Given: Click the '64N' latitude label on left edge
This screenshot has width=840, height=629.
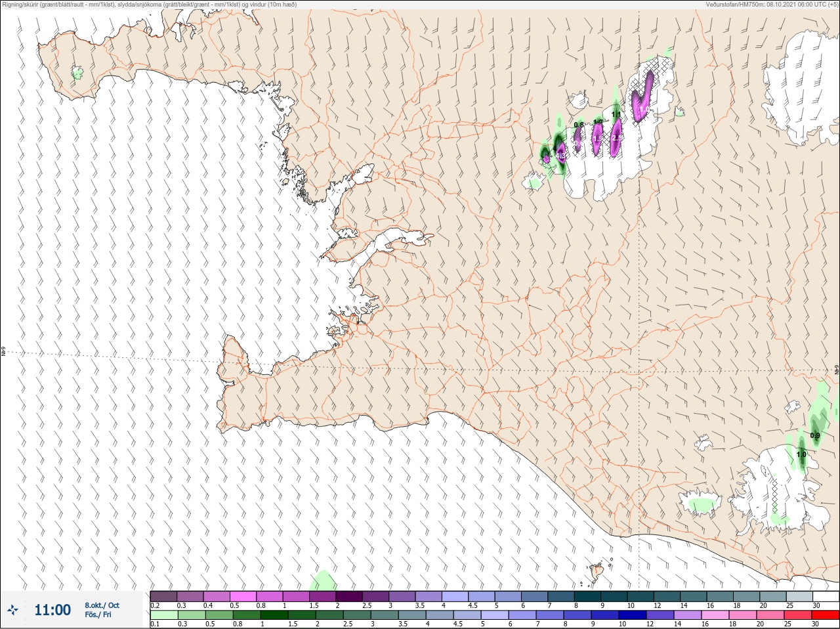Looking at the screenshot, I should [x=3, y=352].
